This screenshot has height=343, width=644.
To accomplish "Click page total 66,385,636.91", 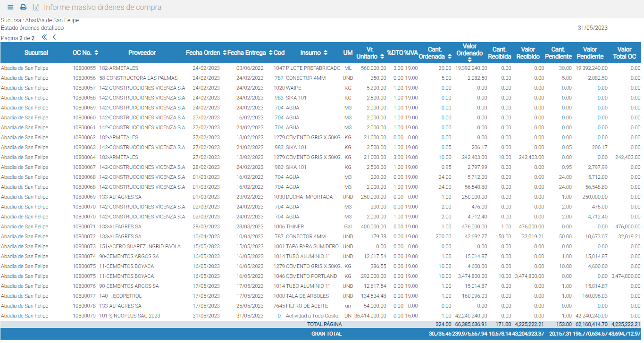I will [x=471, y=325].
